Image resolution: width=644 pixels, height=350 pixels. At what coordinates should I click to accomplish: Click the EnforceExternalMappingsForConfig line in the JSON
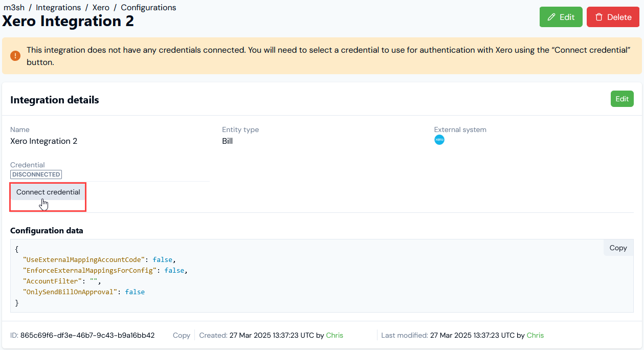[x=105, y=270]
